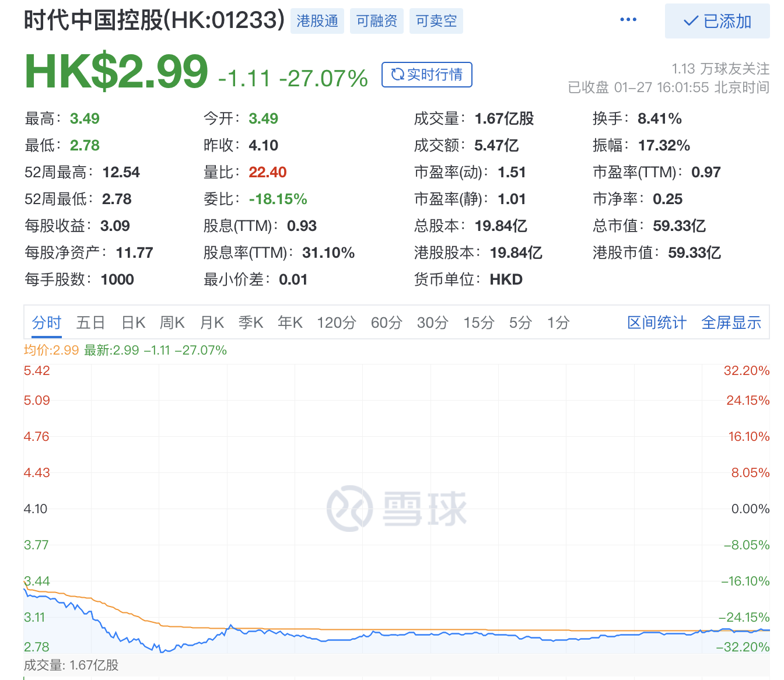The image size is (784, 680).
Task: Click 全屏显示 to view fullscreen chart
Action: coord(731,323)
